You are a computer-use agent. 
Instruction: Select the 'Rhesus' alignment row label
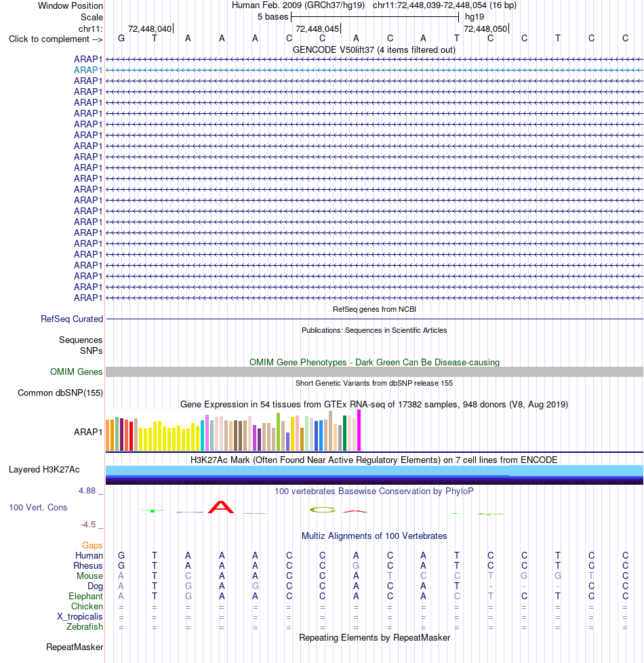tap(88, 566)
